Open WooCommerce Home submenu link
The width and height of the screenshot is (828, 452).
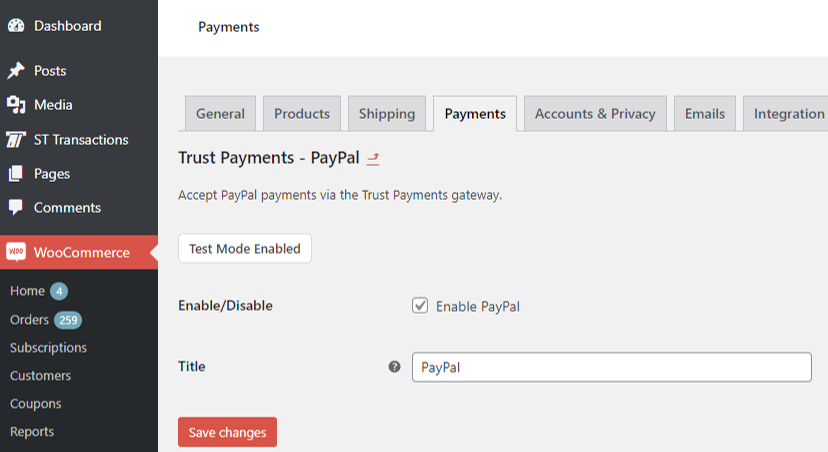click(27, 291)
